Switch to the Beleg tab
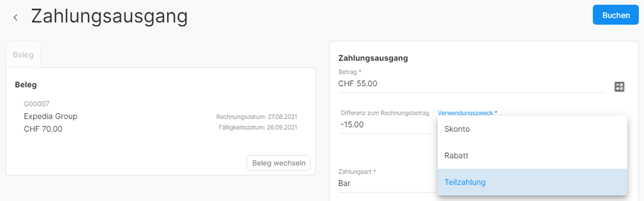The height and width of the screenshot is (201, 644). [23, 55]
